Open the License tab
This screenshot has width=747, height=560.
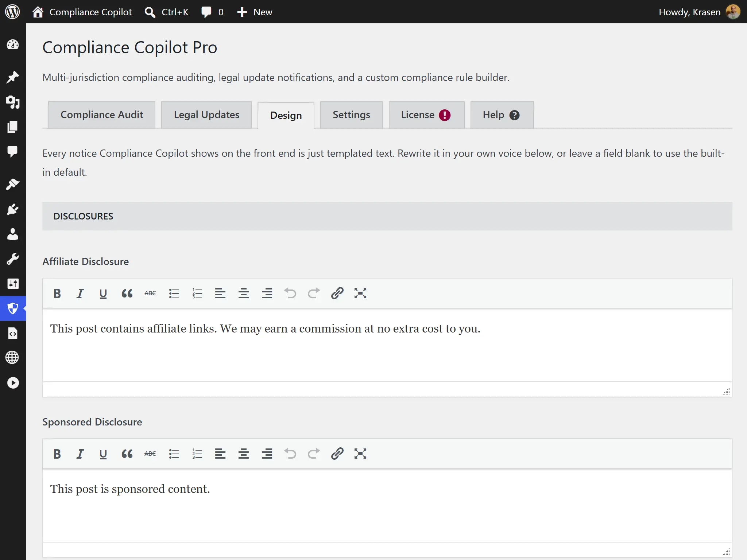tap(426, 115)
